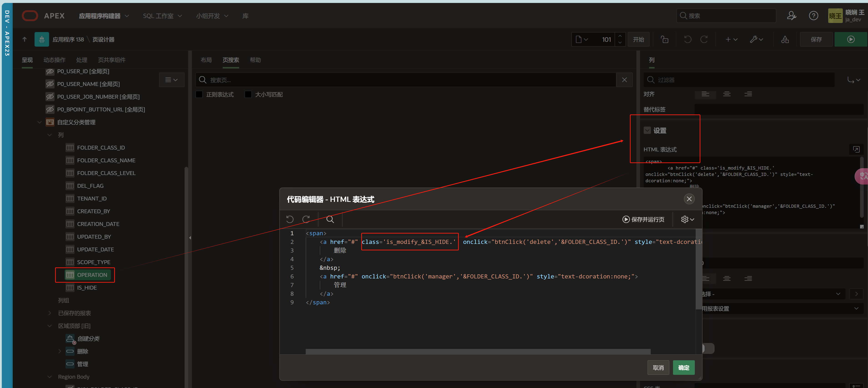Click the utilities wrench icon

click(x=756, y=40)
